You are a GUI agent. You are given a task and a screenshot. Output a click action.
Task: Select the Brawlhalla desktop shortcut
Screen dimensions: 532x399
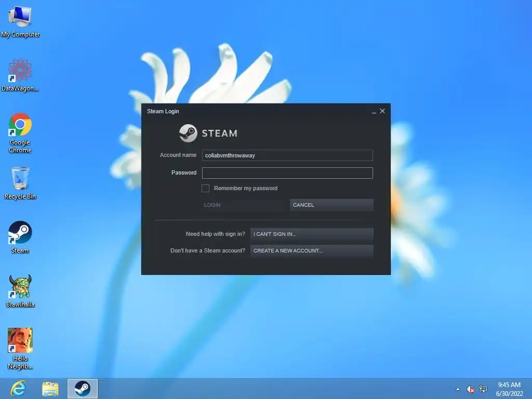point(20,291)
